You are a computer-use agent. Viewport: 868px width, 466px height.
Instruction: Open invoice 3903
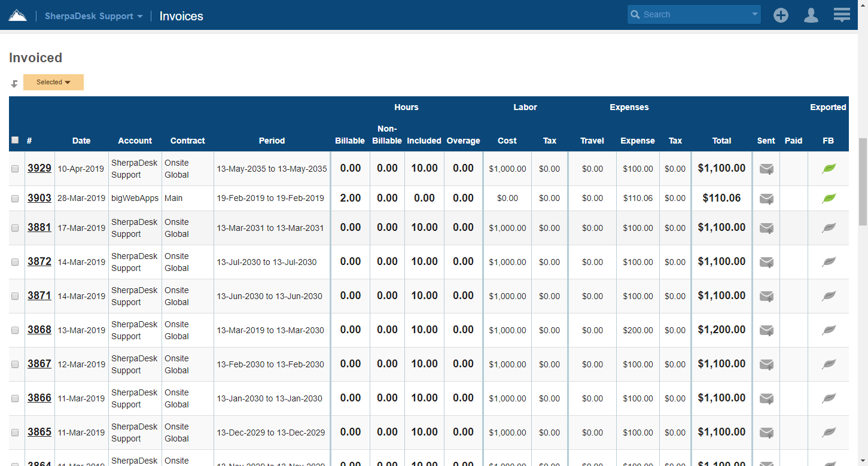(x=39, y=198)
